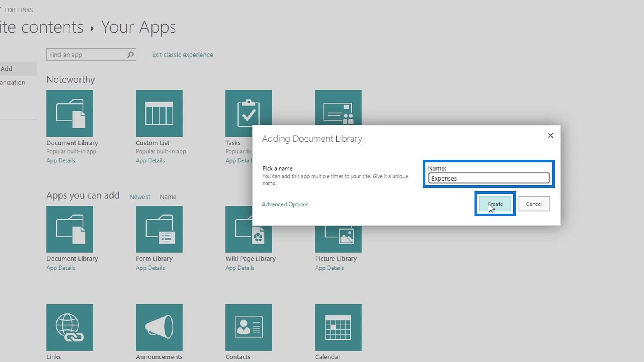Select the Announcements app tile icon
The width and height of the screenshot is (644, 362).
[159, 327]
